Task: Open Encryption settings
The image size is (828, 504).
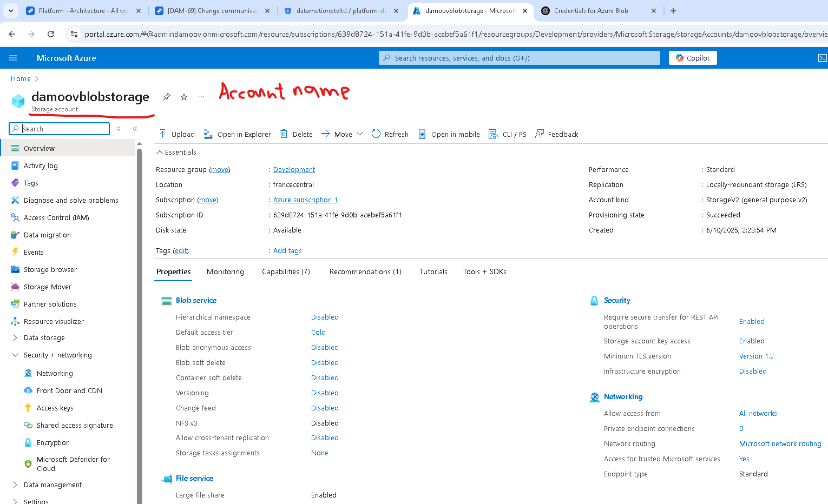Action: 53,442
